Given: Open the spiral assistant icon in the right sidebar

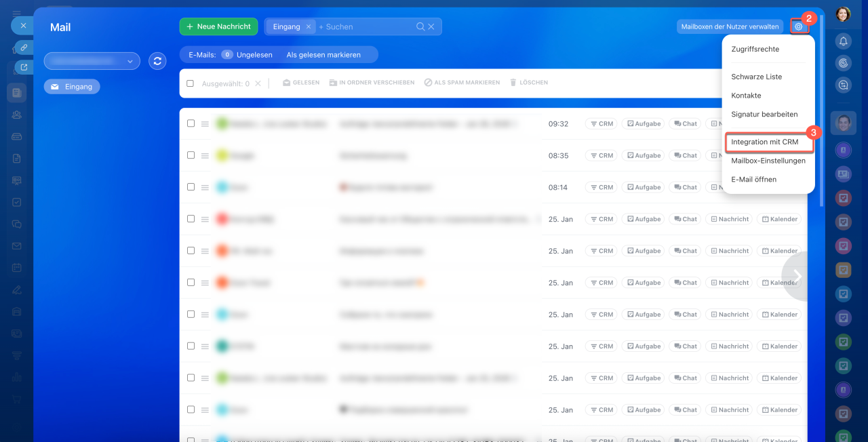Looking at the screenshot, I should pyautogui.click(x=844, y=64).
